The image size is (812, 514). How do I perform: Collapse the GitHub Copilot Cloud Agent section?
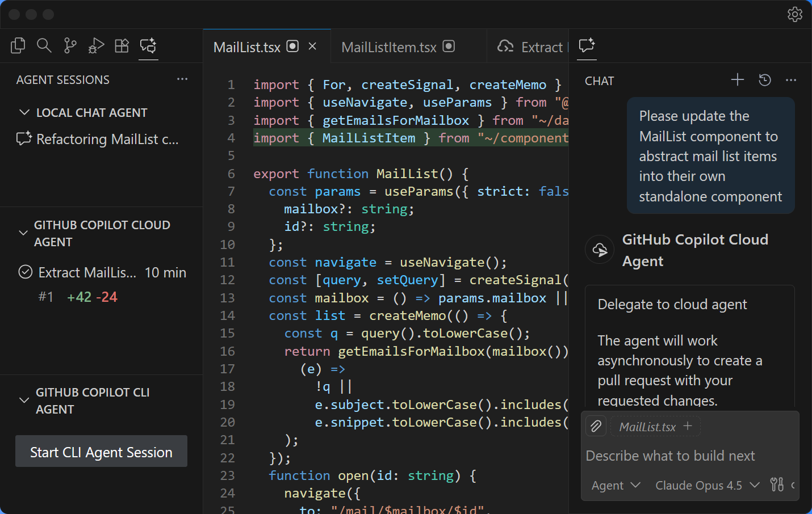click(x=23, y=233)
